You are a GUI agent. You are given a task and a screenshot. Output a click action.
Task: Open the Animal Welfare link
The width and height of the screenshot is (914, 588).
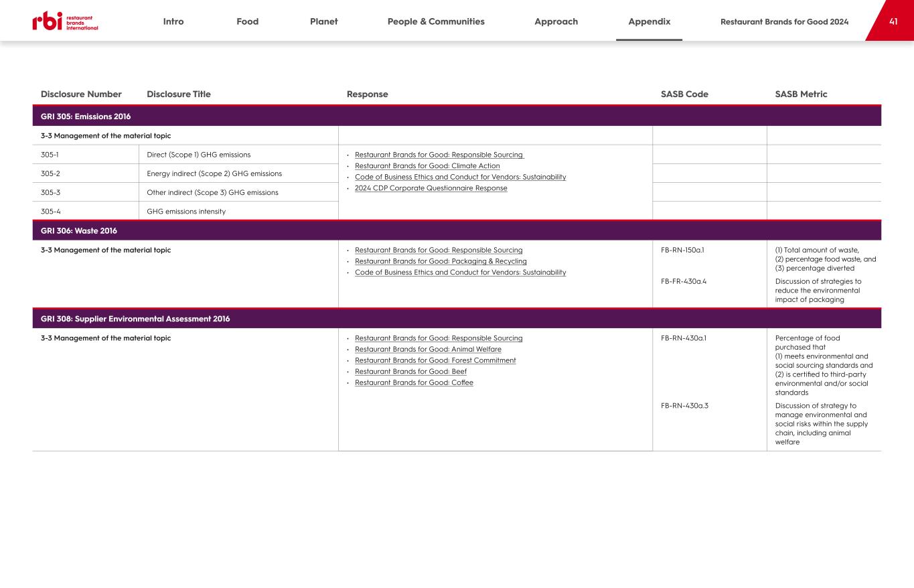pos(428,349)
